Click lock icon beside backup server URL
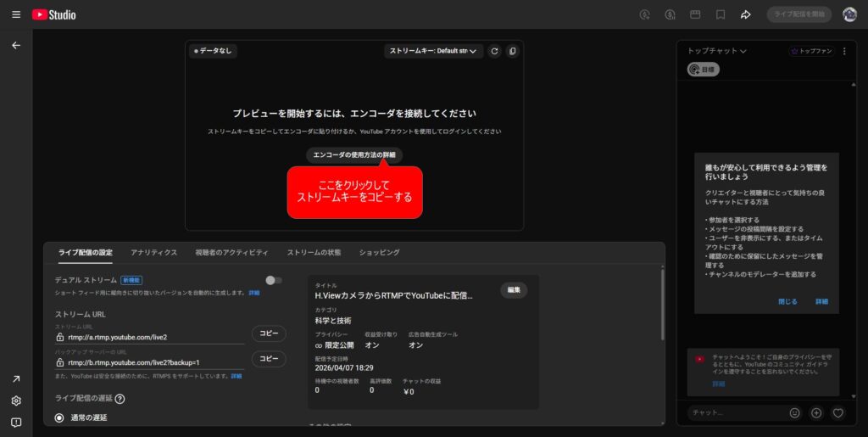This screenshot has height=437, width=868. click(60, 362)
